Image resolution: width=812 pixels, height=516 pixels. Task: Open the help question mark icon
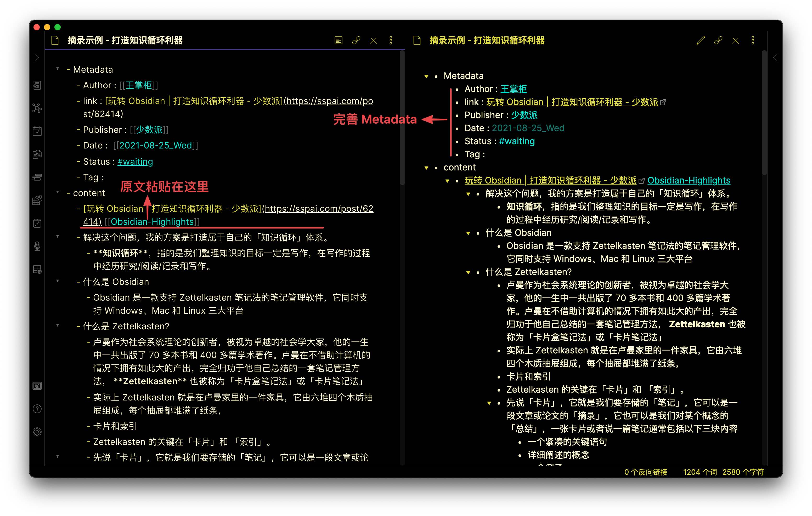point(37,409)
